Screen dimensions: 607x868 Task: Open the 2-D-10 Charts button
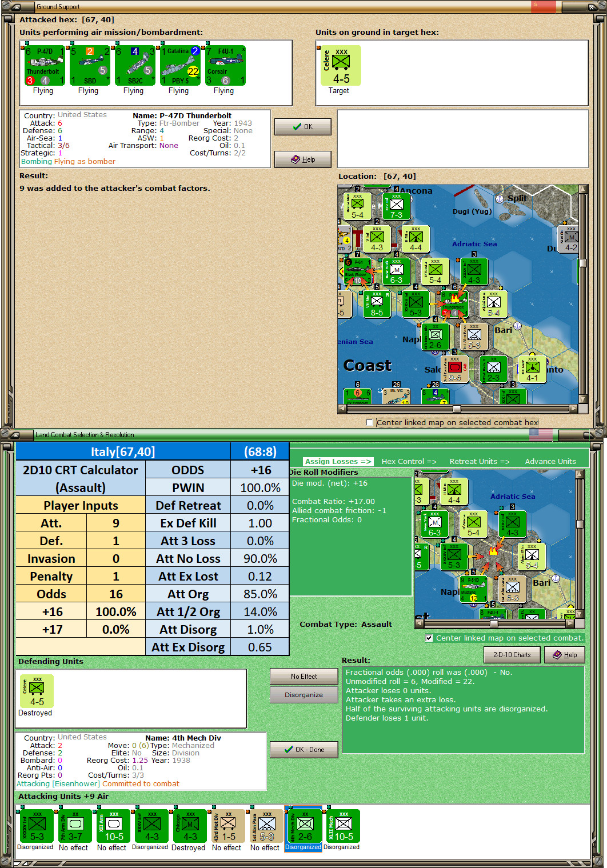click(512, 655)
